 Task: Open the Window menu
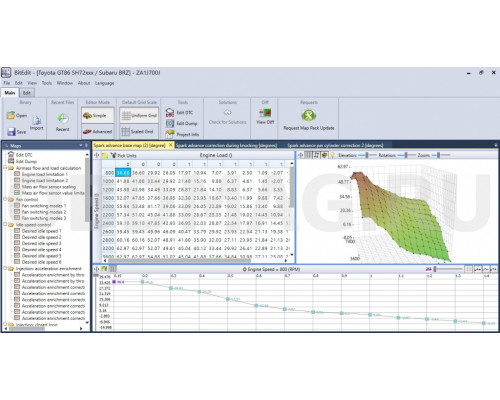[65, 83]
